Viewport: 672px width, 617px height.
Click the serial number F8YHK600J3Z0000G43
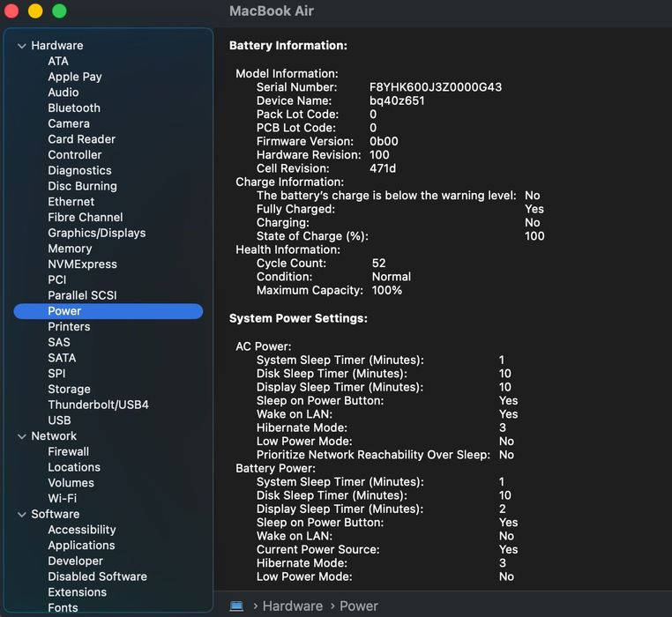pyautogui.click(x=436, y=87)
